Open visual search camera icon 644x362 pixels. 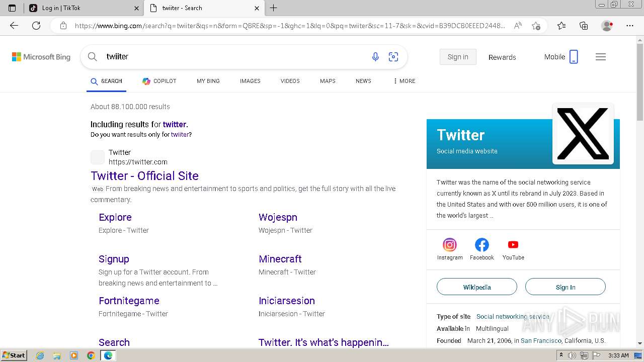[393, 57]
